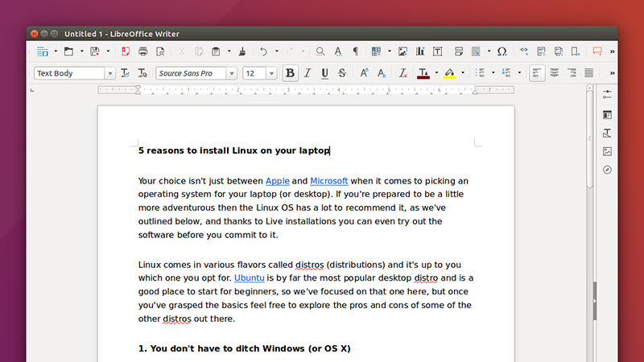Click the Microsoft hyperlink in text

click(x=328, y=181)
